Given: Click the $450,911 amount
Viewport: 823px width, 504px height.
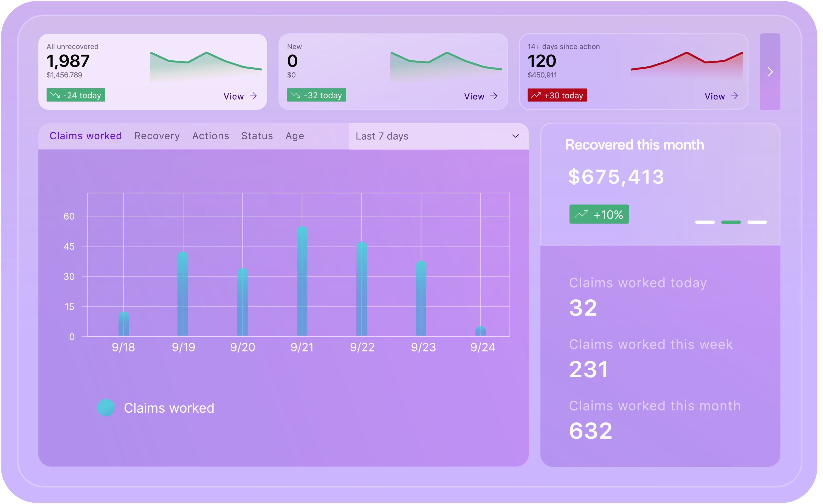Looking at the screenshot, I should (542, 75).
